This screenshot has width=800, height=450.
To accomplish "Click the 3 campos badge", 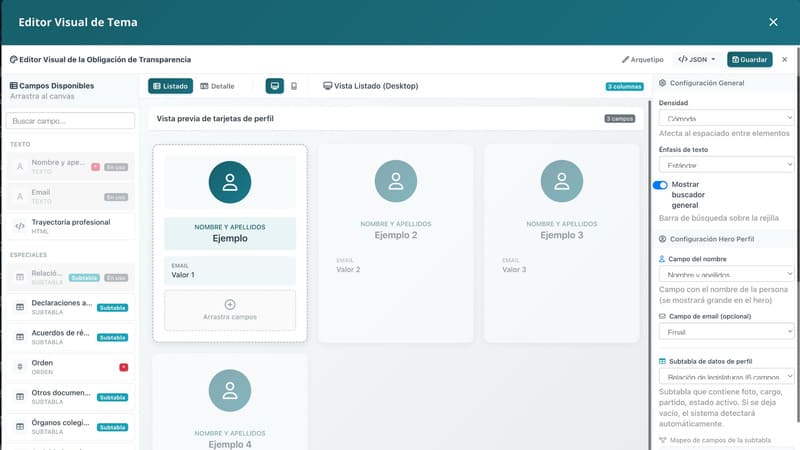I will [619, 118].
